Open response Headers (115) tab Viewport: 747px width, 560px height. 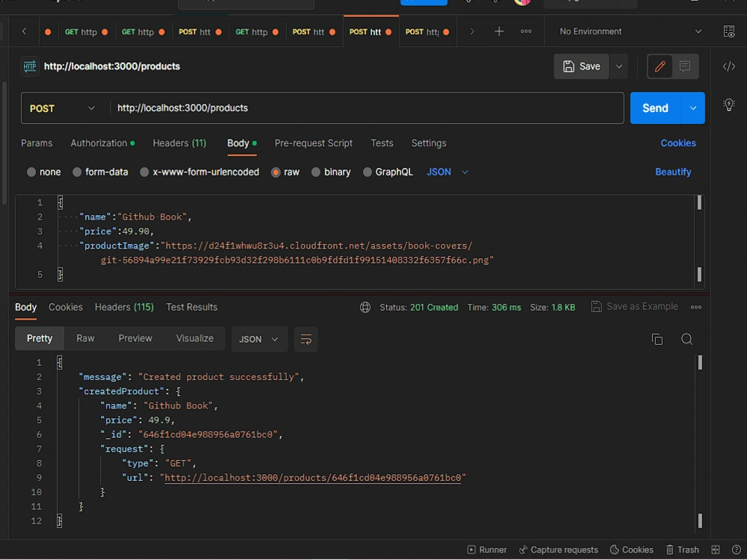pos(124,307)
